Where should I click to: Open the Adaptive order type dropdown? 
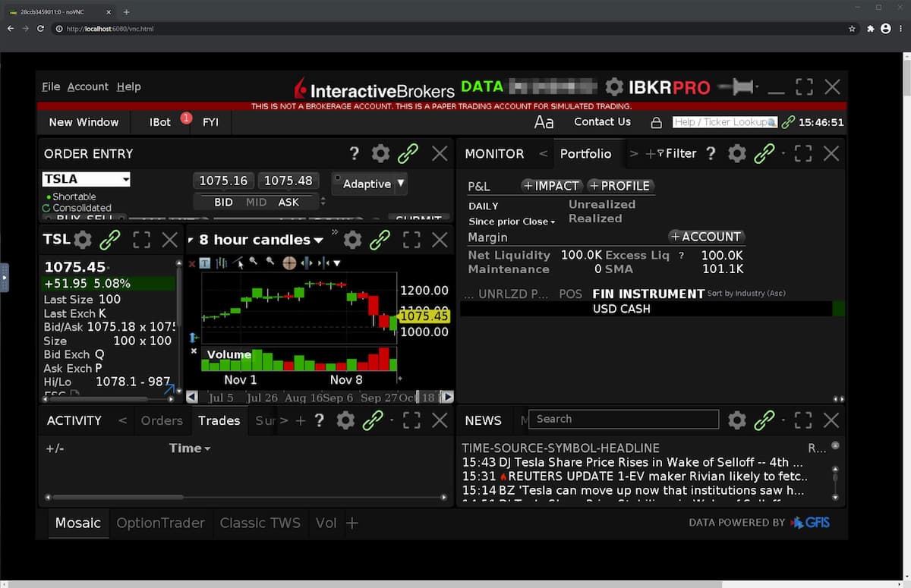[x=401, y=183]
